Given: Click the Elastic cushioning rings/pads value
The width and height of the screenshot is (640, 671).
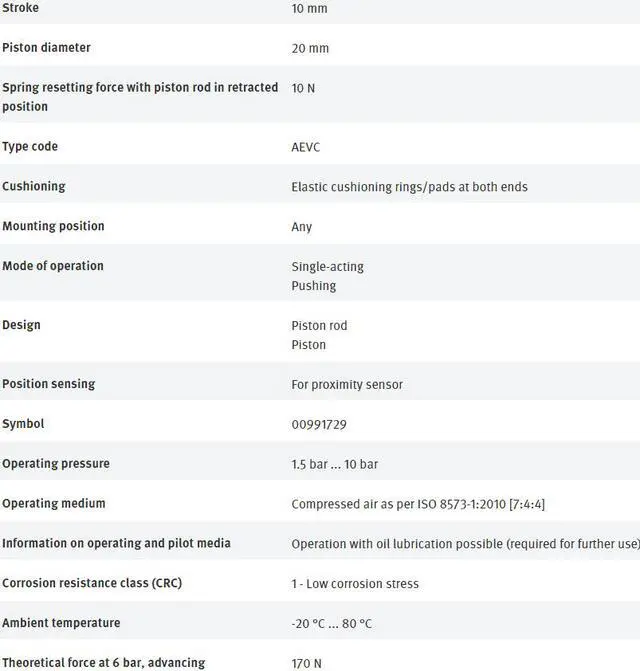Looking at the screenshot, I should [x=409, y=187].
